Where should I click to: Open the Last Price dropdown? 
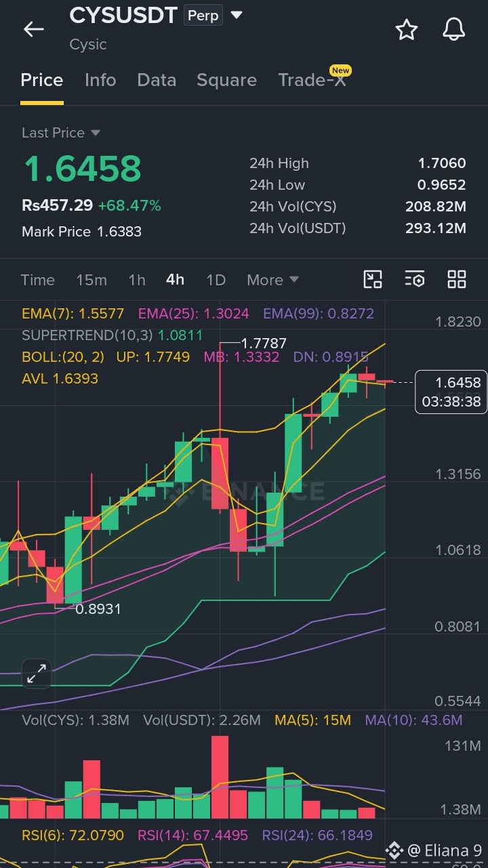(61, 133)
